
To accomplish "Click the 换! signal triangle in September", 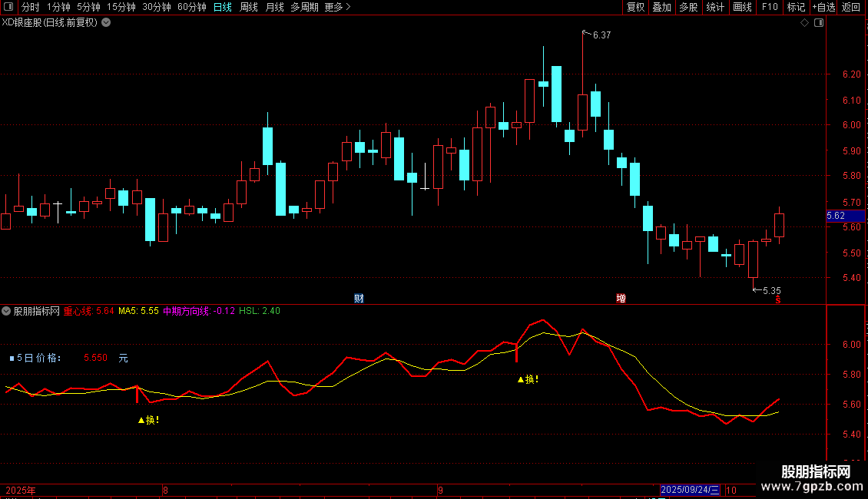I will click(x=520, y=379).
